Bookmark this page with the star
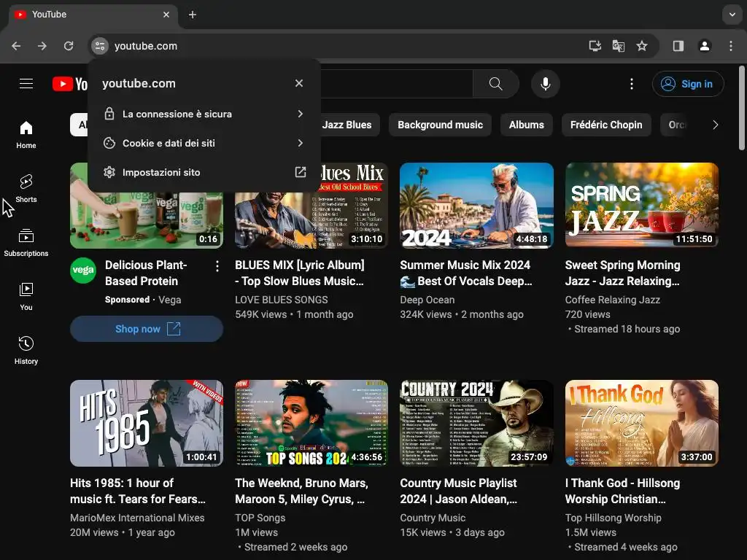 [x=642, y=46]
